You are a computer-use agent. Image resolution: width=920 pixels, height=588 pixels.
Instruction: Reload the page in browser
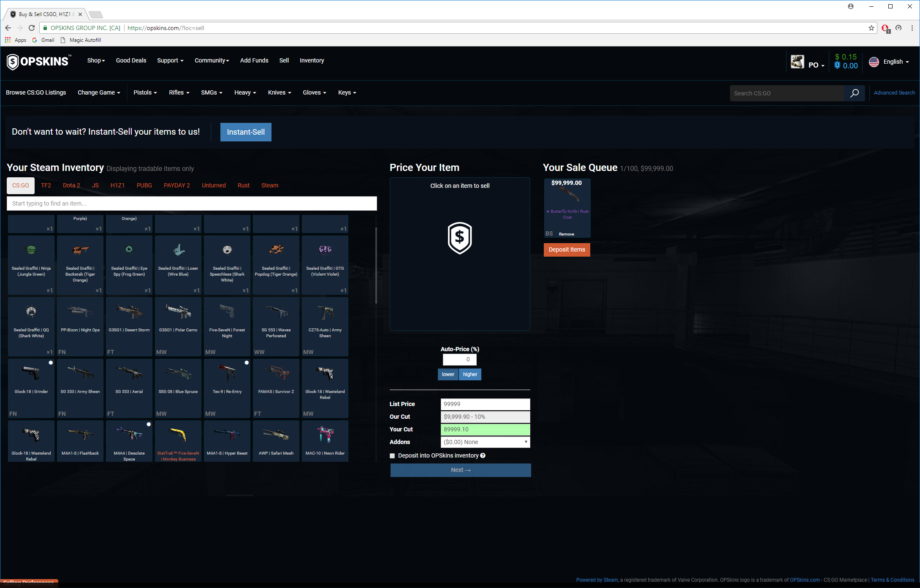32,28
